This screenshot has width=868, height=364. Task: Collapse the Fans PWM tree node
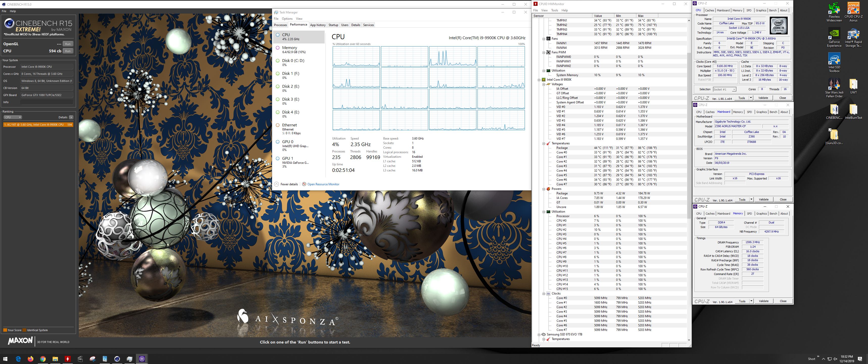544,52
